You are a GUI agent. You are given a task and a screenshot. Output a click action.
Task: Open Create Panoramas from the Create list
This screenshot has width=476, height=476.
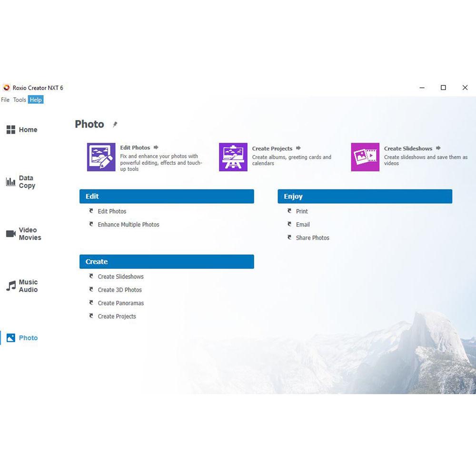point(121,303)
